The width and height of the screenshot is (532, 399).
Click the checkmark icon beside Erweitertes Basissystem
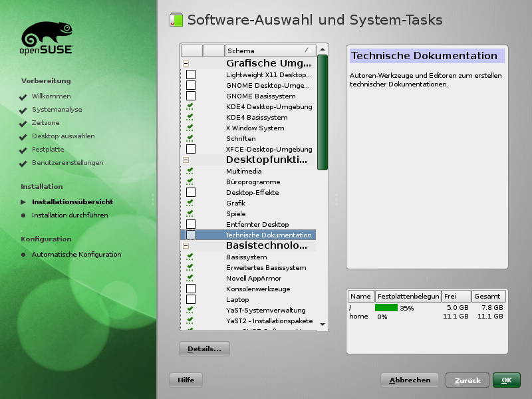[x=190, y=267]
